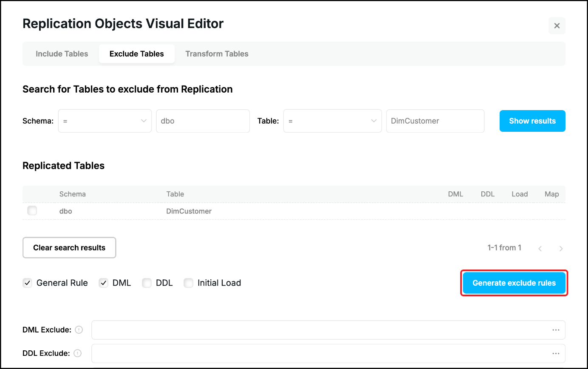
Task: Enable the Initial Load checkbox
Action: click(189, 283)
